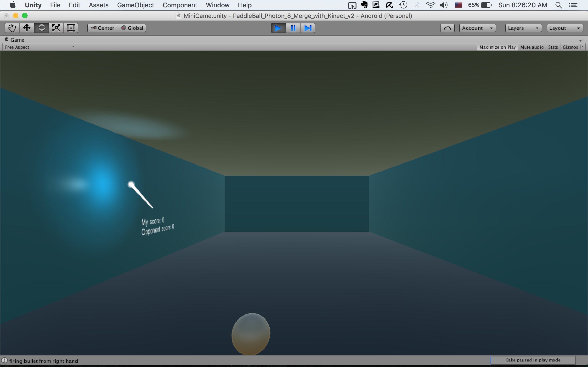Image resolution: width=588 pixels, height=367 pixels.
Task: Select the Rotate tool
Action: coord(42,28)
